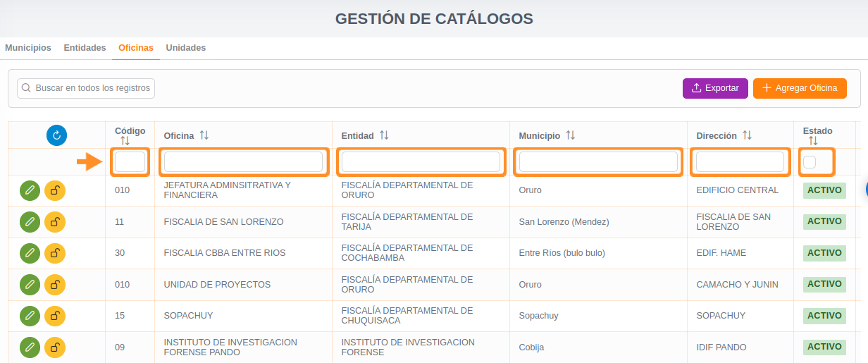Click ACTIVO badge of SOPACHUY row
Viewport: 868px width, 363px height.
tap(824, 315)
